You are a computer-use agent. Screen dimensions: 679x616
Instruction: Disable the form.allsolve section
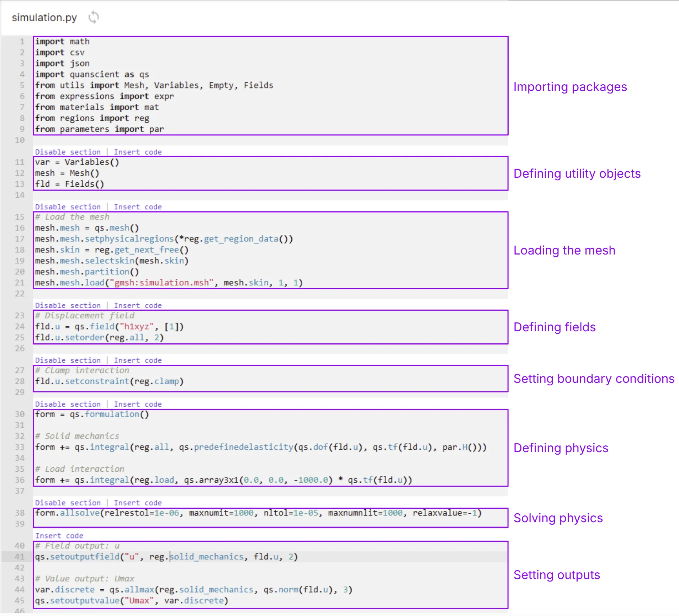click(68, 503)
